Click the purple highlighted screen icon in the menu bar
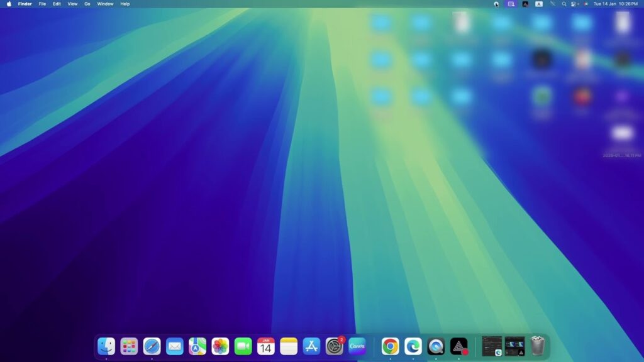This screenshot has height=362, width=644. tap(511, 4)
